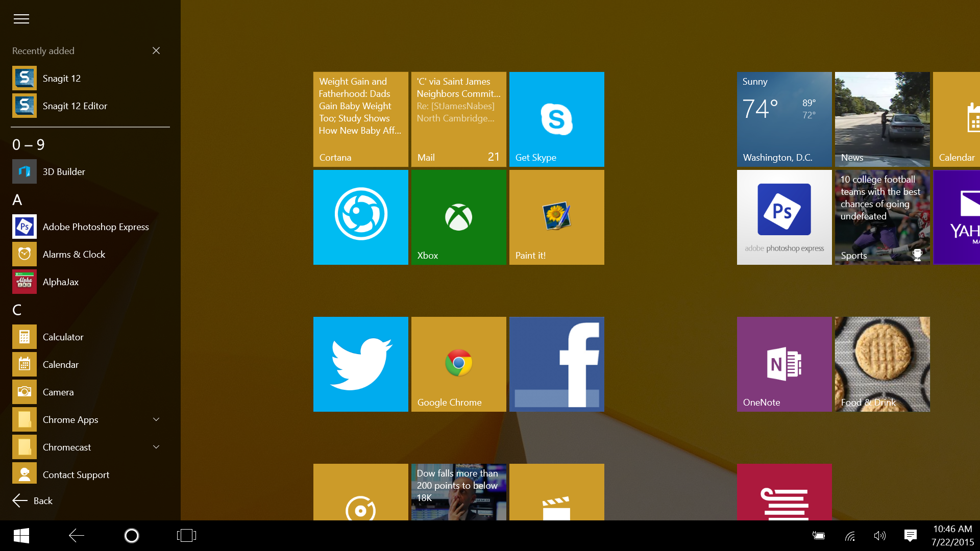Screen dimensions: 980x551
Task: Open hamburger menu at top left
Action: point(20,18)
